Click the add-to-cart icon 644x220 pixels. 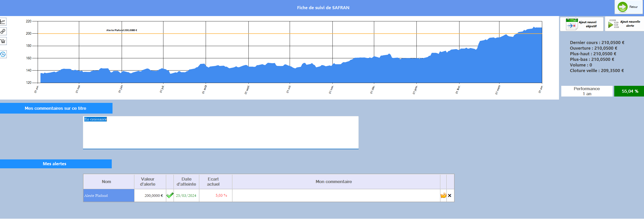(3, 41)
